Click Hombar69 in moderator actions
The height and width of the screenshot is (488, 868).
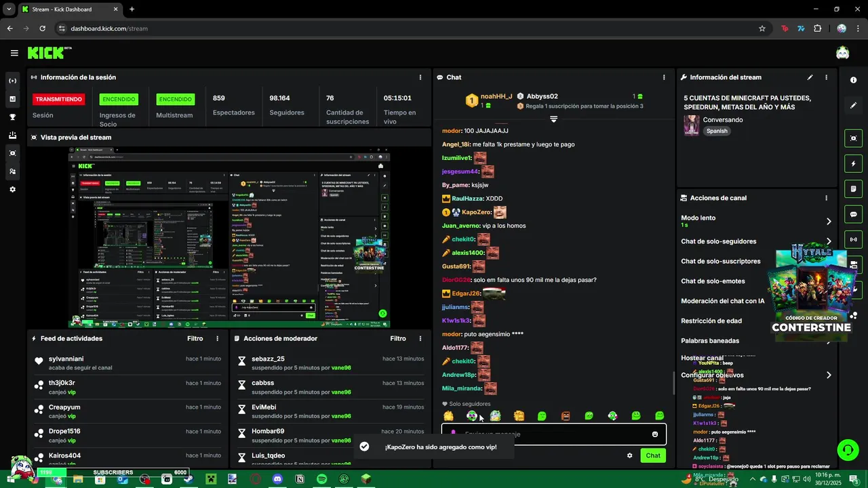(268, 431)
